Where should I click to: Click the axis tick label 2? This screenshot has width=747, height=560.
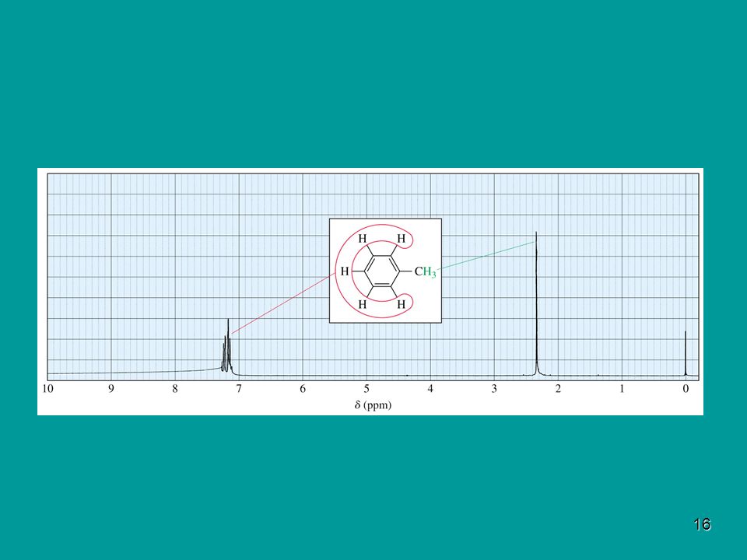[558, 389]
